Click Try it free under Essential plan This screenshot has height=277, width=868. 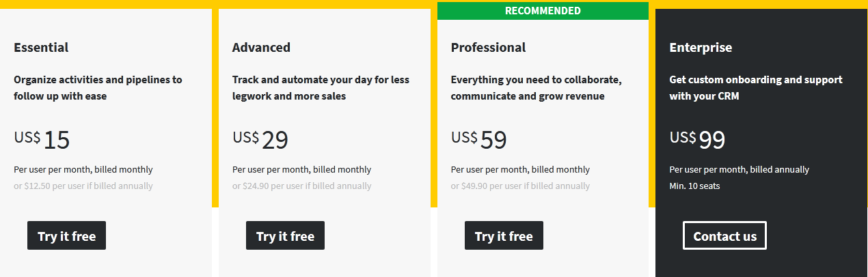[x=66, y=236]
